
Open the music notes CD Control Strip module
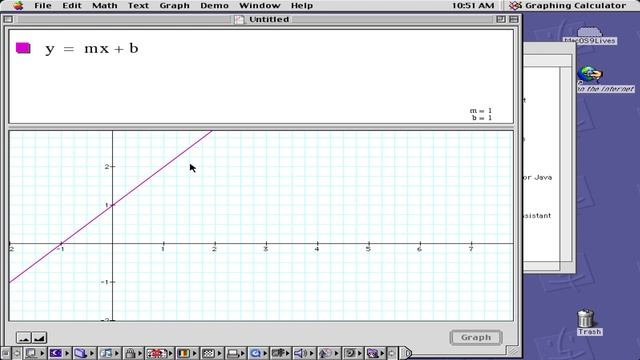coord(109,353)
